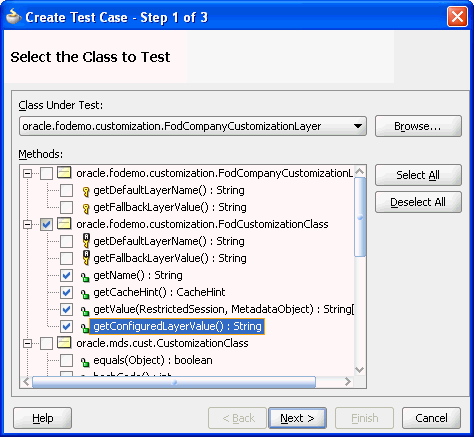
Task: Click the Methods list scroll-up arrow
Action: click(x=360, y=171)
